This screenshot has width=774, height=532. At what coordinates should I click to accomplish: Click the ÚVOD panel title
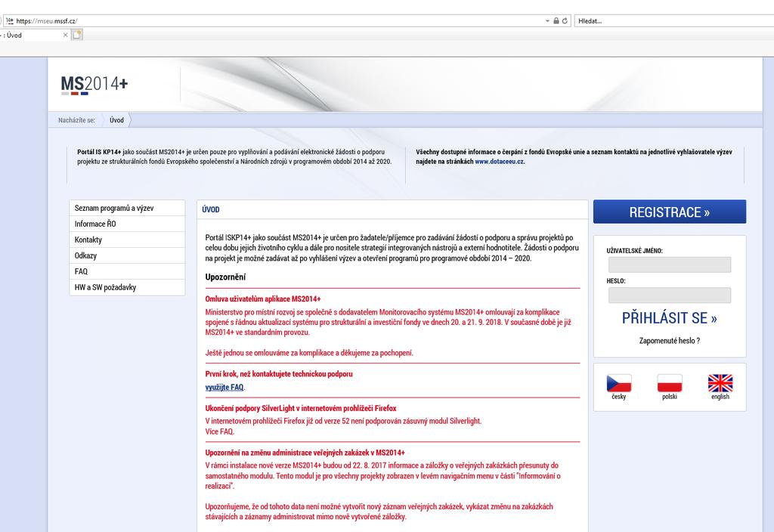pos(211,210)
